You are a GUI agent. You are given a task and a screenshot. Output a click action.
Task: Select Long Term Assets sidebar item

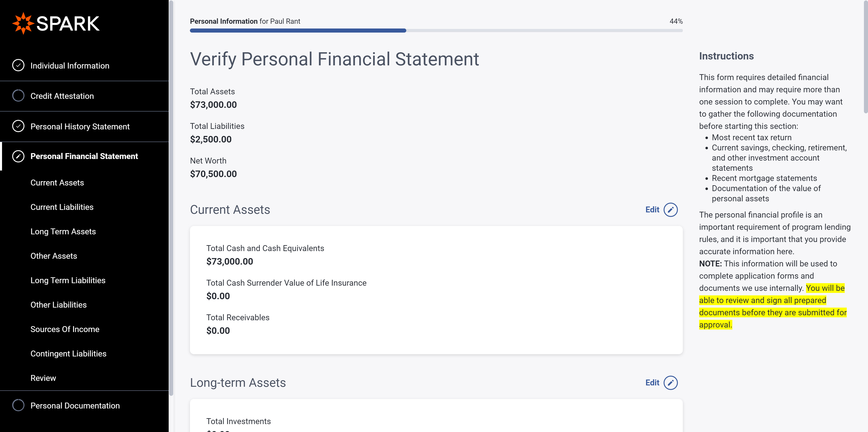tap(63, 232)
